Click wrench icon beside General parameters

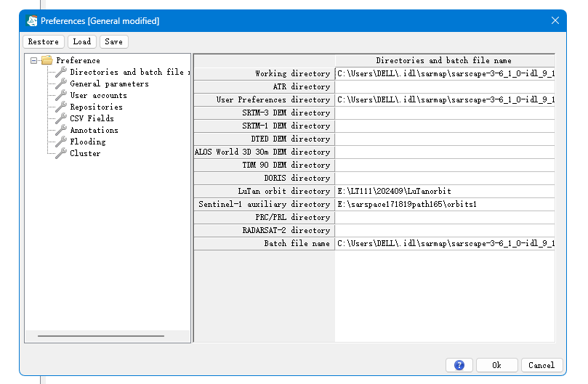click(61, 83)
